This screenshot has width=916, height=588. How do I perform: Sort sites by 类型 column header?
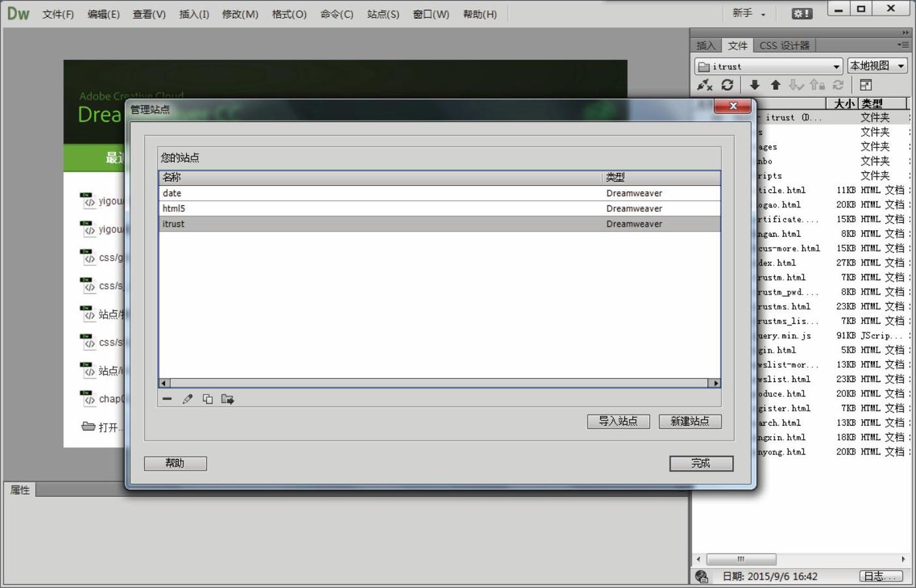click(661, 177)
